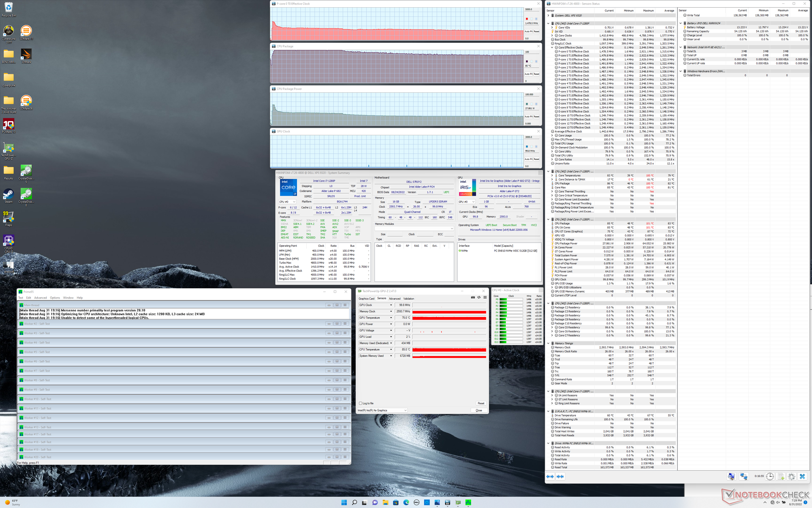Click HWiNFO expand columns arrows icon
Screen dimensions: 812x508
[550, 477]
